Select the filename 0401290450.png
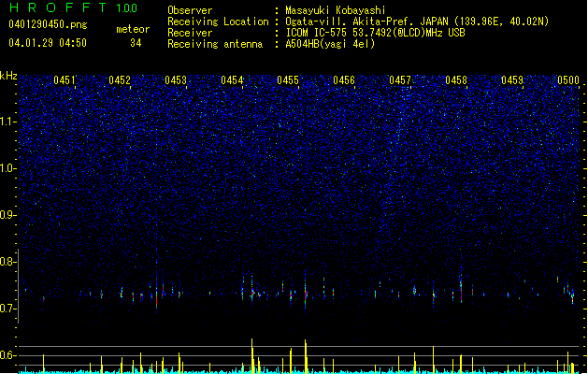The image size is (588, 374). pyautogui.click(x=48, y=24)
